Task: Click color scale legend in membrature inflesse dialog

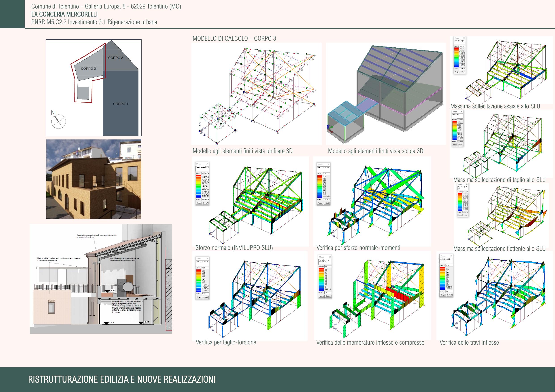Action: pyautogui.click(x=321, y=279)
